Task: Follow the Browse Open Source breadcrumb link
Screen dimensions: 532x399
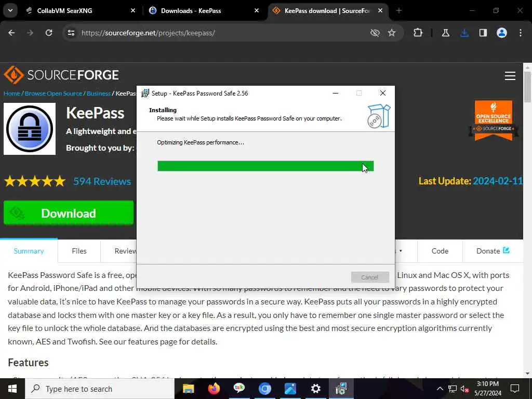Action: 54,94
